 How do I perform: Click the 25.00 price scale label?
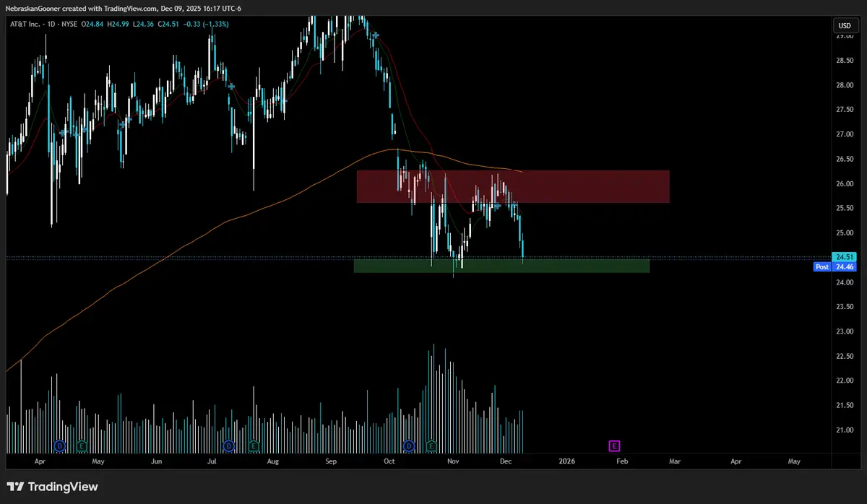(x=844, y=233)
